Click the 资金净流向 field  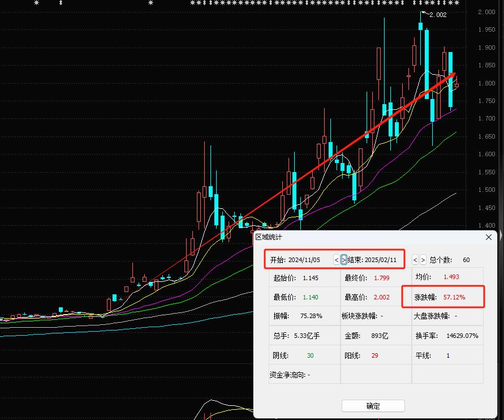[291, 375]
